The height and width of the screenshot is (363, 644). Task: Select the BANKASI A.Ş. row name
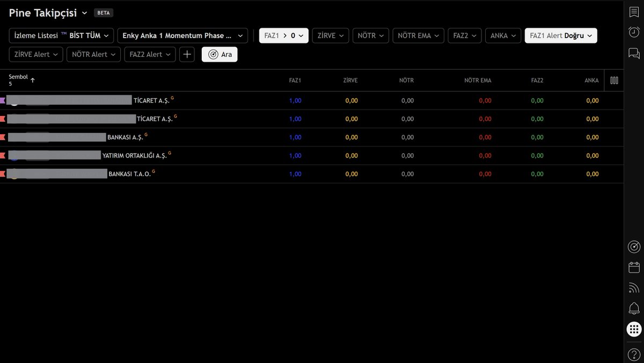125,137
